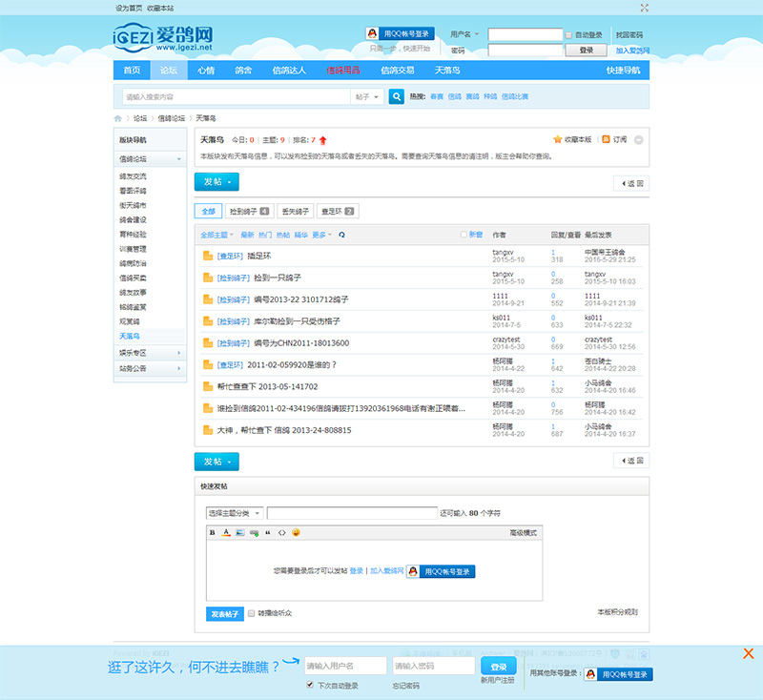Click the search content input field
This screenshot has height=700, width=763.
coord(237,97)
